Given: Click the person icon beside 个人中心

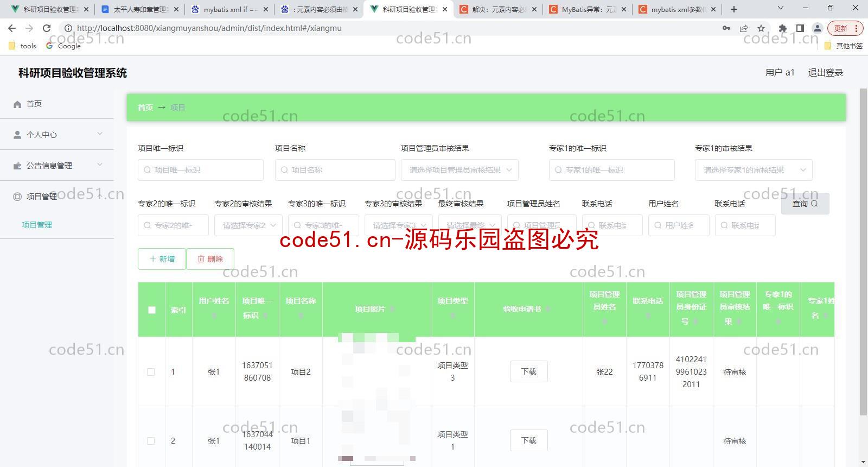Looking at the screenshot, I should click(x=17, y=135).
